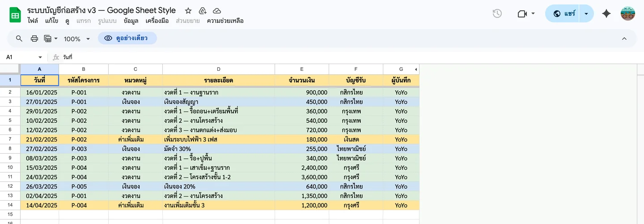Open the Google Sheets home icon
Image resolution: width=644 pixels, height=224 pixels.
tap(15, 15)
